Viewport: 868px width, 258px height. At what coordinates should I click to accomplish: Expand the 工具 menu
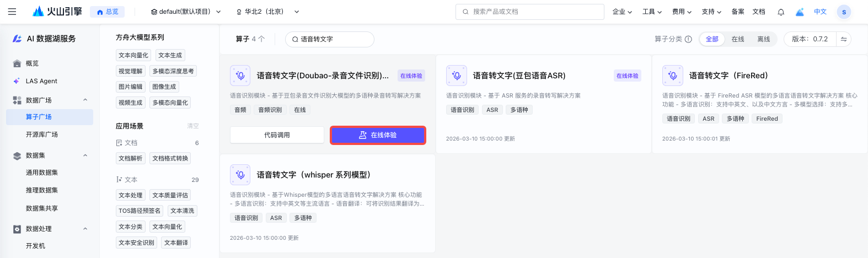(x=652, y=12)
